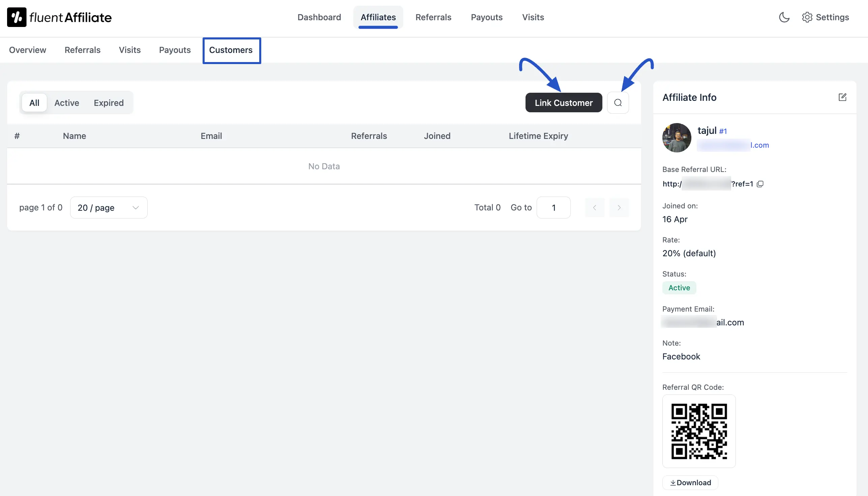
Task: Click the 16 Apr joined date
Action: 675,219
